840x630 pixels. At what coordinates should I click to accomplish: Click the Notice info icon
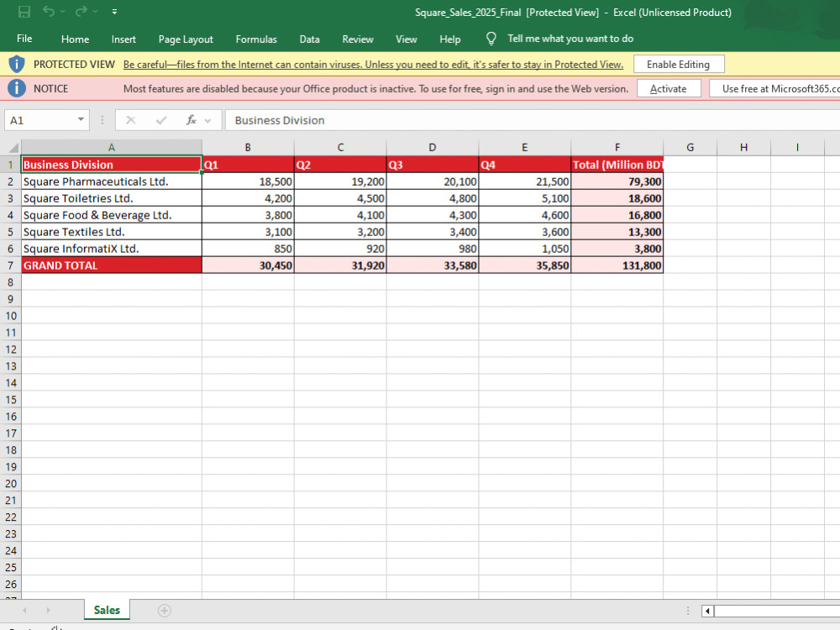[17, 88]
